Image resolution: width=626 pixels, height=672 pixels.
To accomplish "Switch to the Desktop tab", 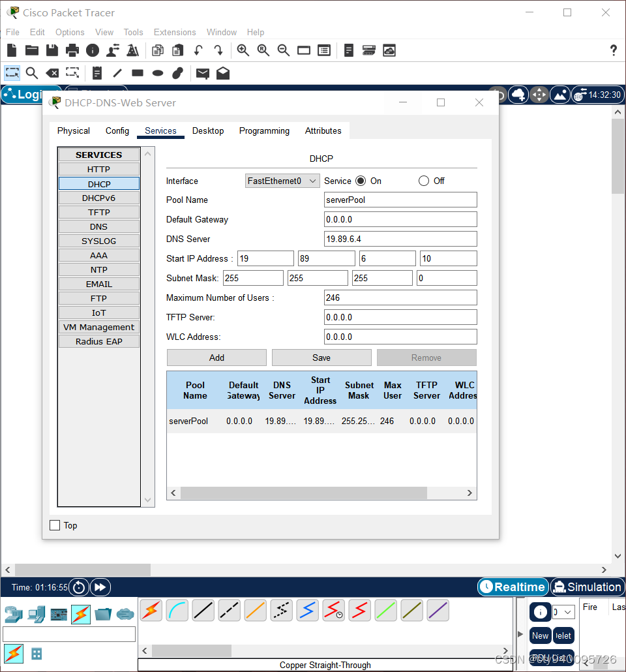I will click(208, 130).
